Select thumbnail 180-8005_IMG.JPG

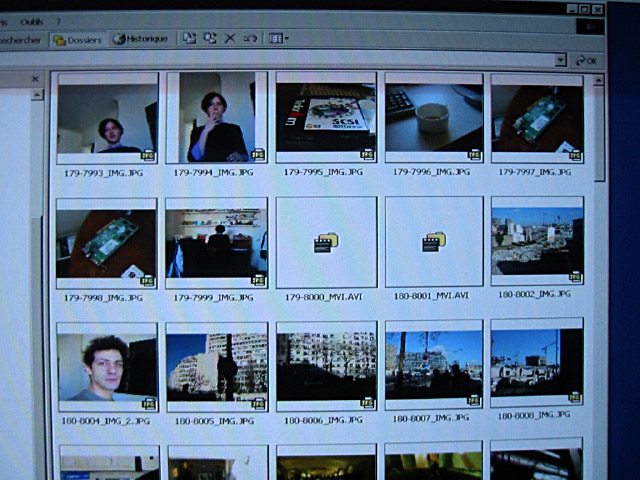pyautogui.click(x=217, y=367)
